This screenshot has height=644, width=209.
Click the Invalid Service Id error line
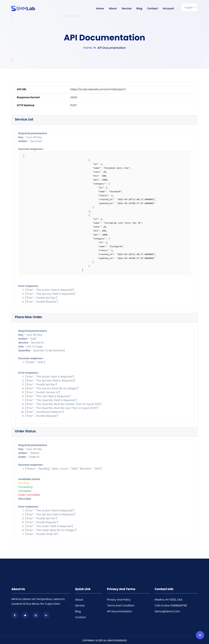click(x=43, y=392)
